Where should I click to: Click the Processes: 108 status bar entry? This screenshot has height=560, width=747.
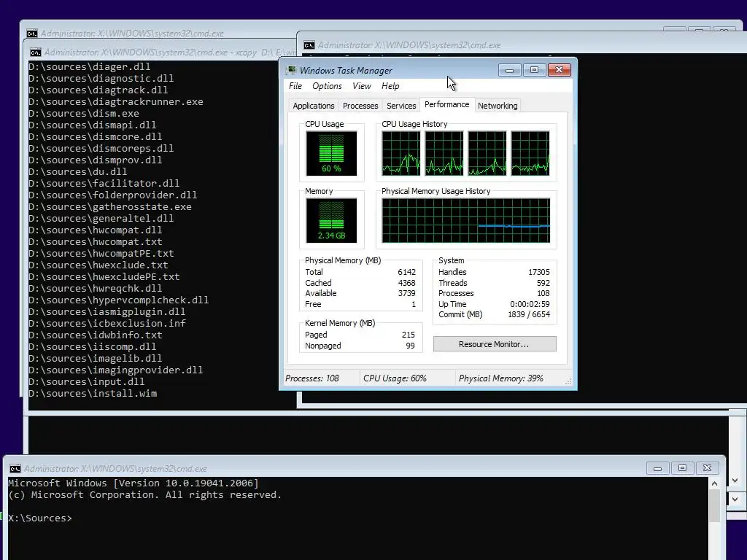coord(312,378)
